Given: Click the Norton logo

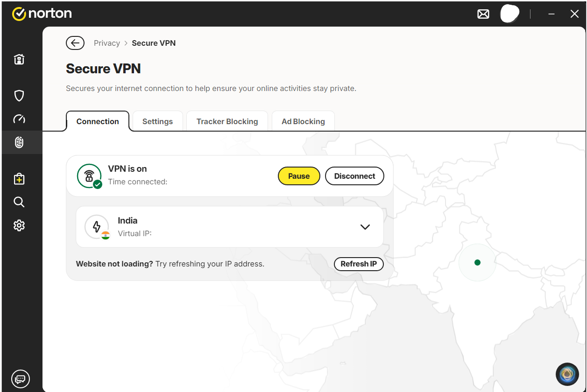Looking at the screenshot, I should pyautogui.click(x=42, y=14).
